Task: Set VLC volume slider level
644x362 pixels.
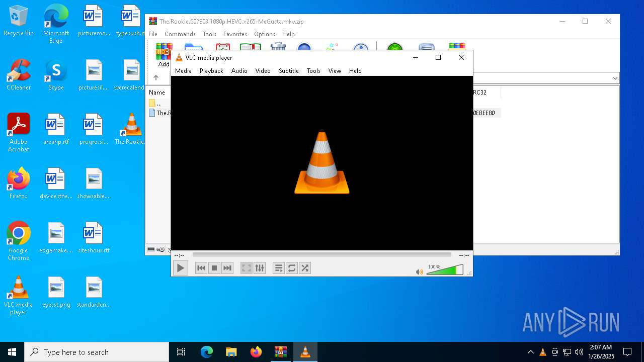Action: (x=445, y=270)
